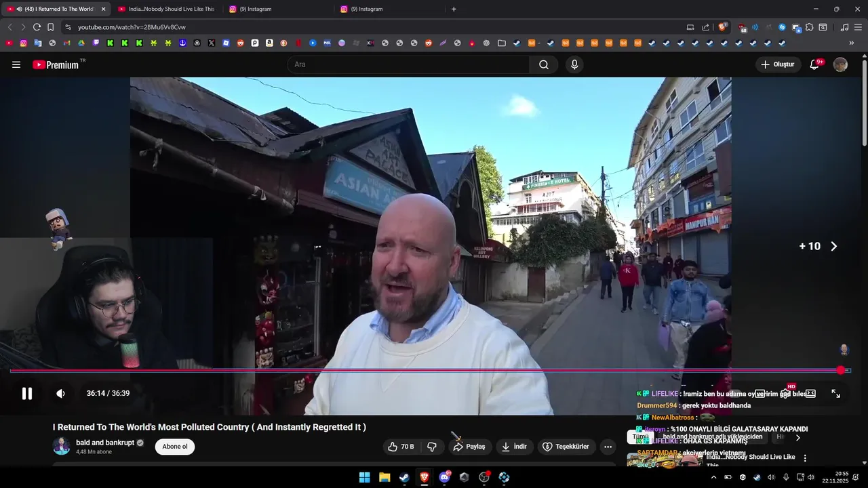Click the search magnifier button
This screenshot has width=868, height=488.
pyautogui.click(x=544, y=64)
